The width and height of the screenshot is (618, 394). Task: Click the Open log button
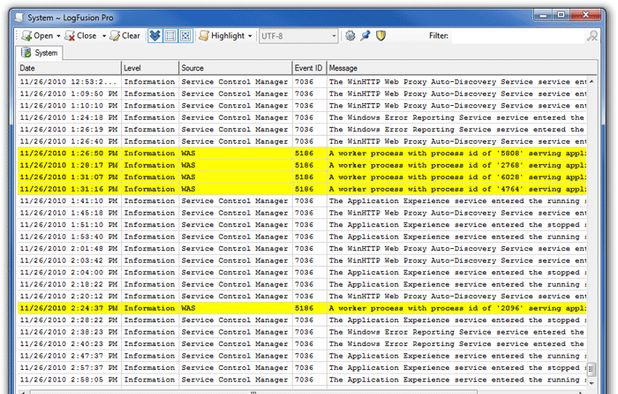point(37,36)
